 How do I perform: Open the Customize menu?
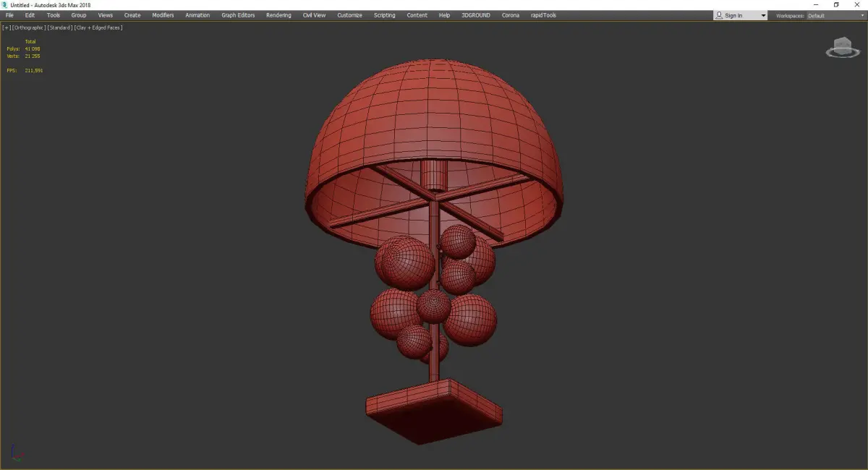pos(349,15)
